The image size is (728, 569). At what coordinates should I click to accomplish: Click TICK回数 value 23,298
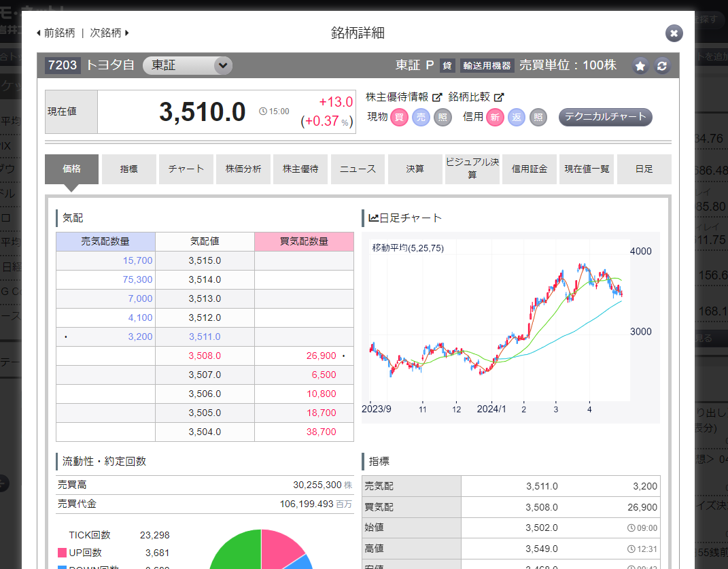pyautogui.click(x=154, y=535)
